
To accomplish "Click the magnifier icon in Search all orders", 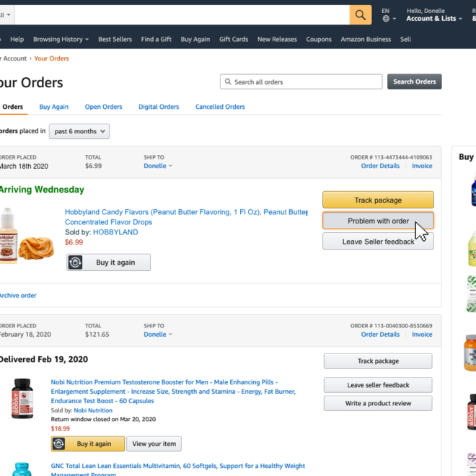I will tap(228, 81).
